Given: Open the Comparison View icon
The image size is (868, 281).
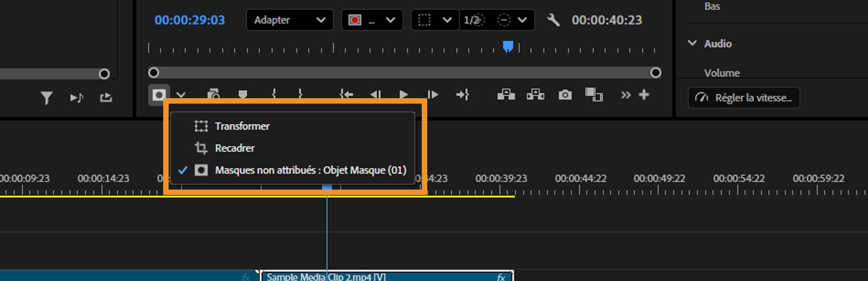Looking at the screenshot, I should [x=594, y=95].
